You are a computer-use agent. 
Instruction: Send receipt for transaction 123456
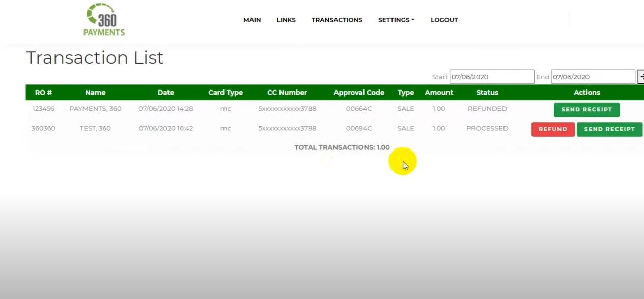point(586,109)
